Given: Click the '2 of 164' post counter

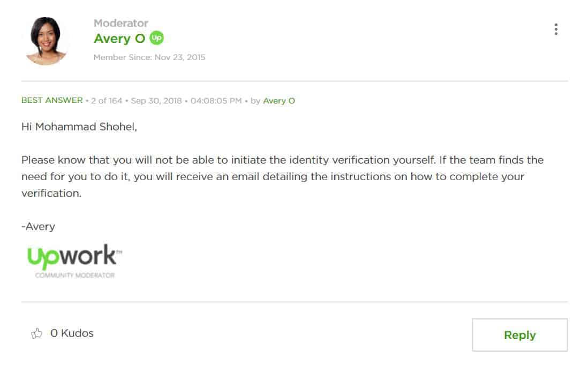Looking at the screenshot, I should [107, 101].
